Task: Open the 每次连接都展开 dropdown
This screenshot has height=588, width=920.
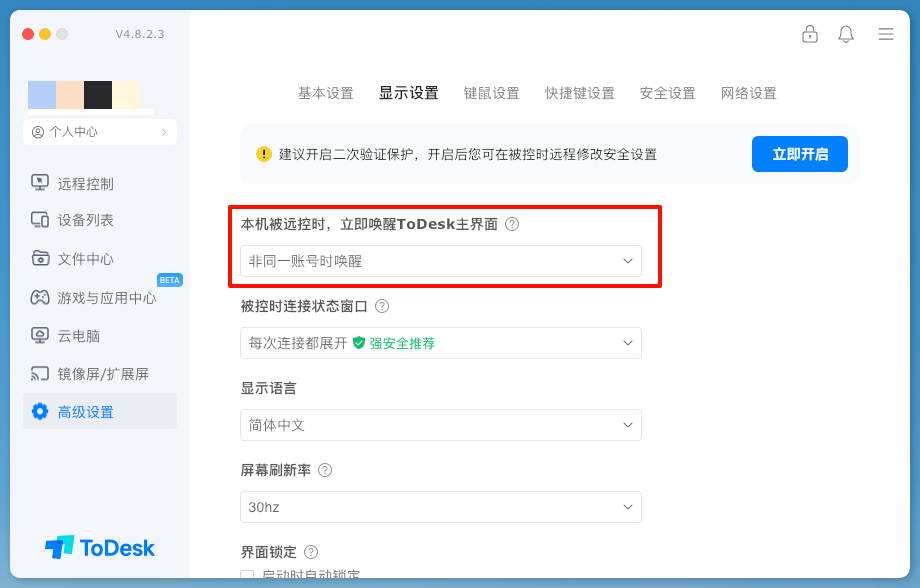Action: [x=441, y=343]
